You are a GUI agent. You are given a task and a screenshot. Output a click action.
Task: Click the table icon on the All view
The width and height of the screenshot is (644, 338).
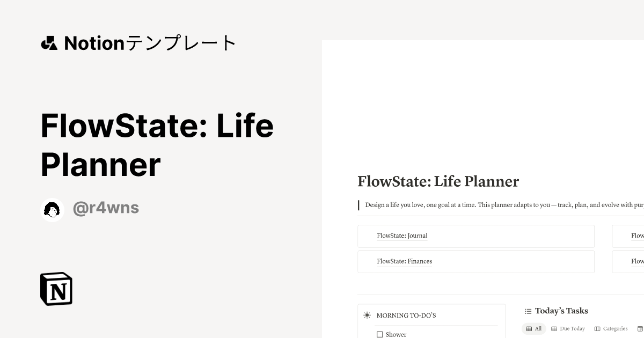tap(529, 328)
